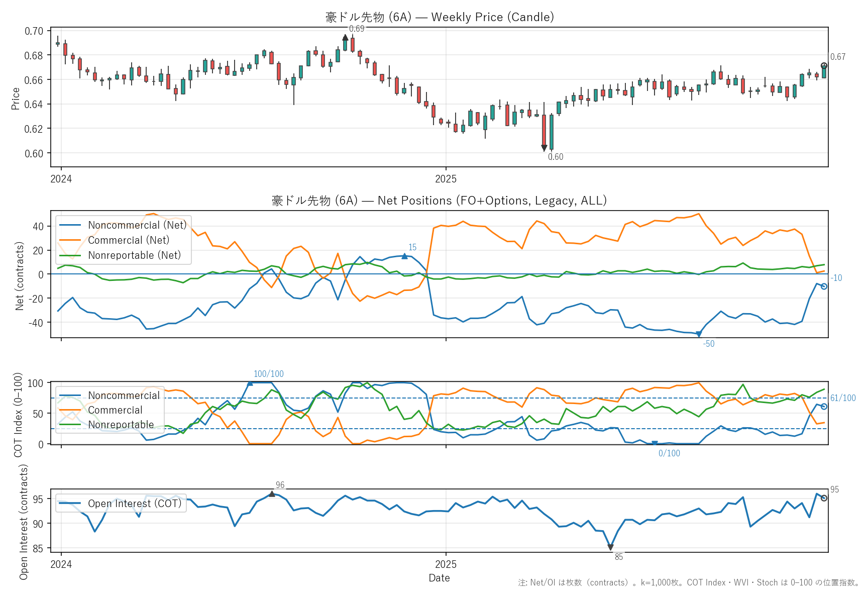The image size is (868, 593).
Task: Click the Noncommercial net peak marker labeled 15
Action: [x=404, y=256]
